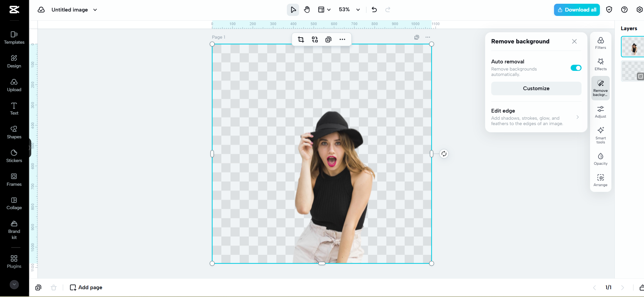This screenshot has height=297, width=644.
Task: Open the Stickers sidebar panel
Action: point(14,156)
